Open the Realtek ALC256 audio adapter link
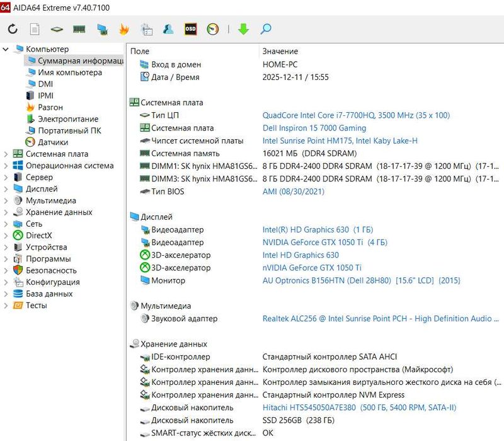Image resolution: width=504 pixels, height=441 pixels. pos(381,318)
